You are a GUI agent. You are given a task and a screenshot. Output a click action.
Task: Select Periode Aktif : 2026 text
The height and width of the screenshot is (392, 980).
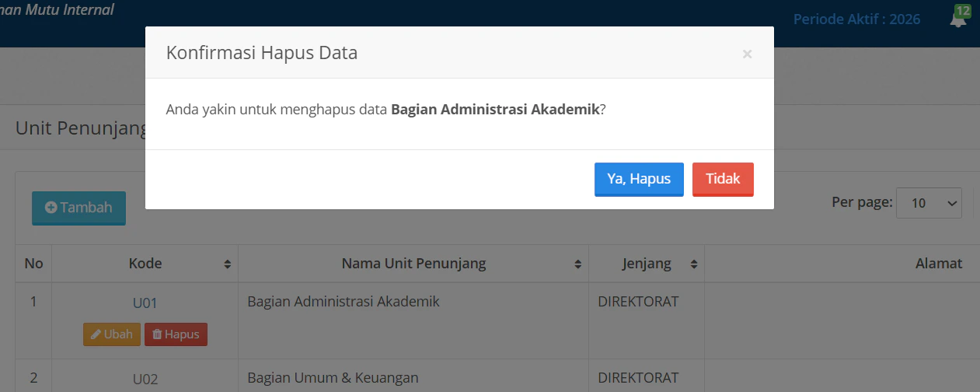tap(856, 19)
